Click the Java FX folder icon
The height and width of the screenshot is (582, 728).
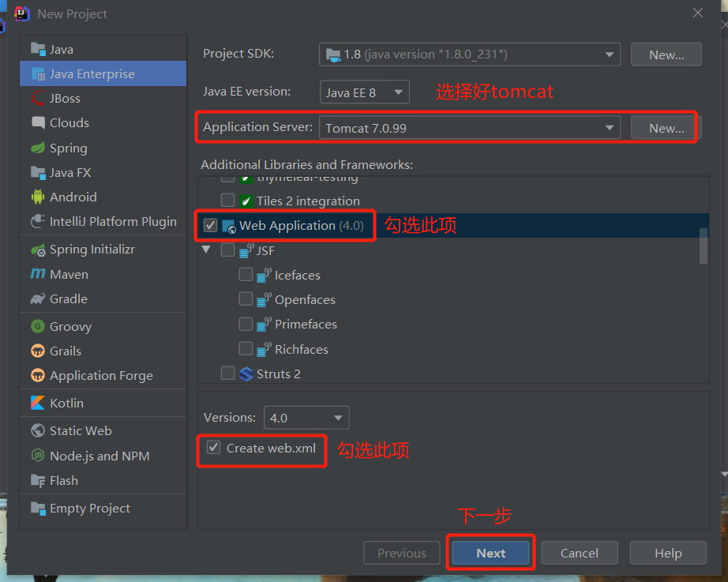[38, 172]
